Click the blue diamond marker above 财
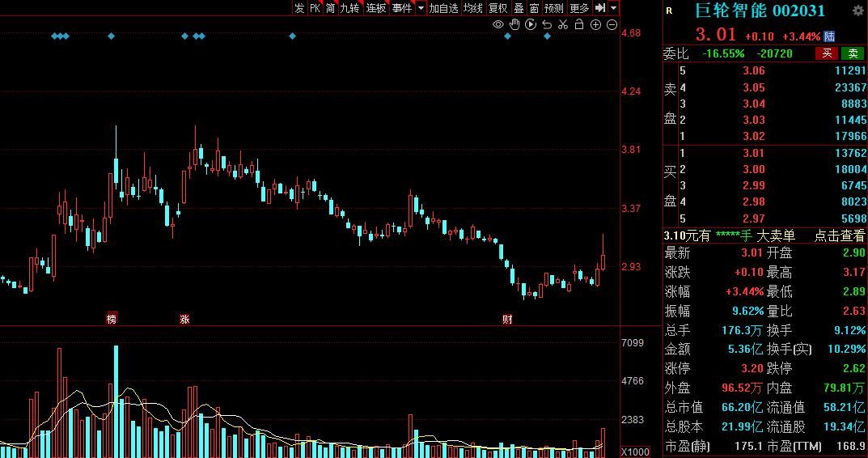Screen dimensions: 868x458 [x=508, y=36]
